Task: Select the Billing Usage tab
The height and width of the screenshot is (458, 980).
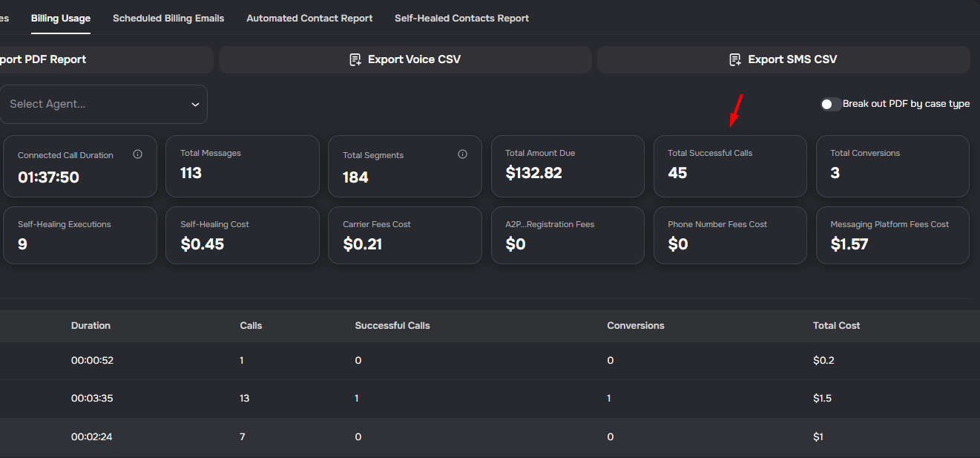Action: (x=61, y=18)
